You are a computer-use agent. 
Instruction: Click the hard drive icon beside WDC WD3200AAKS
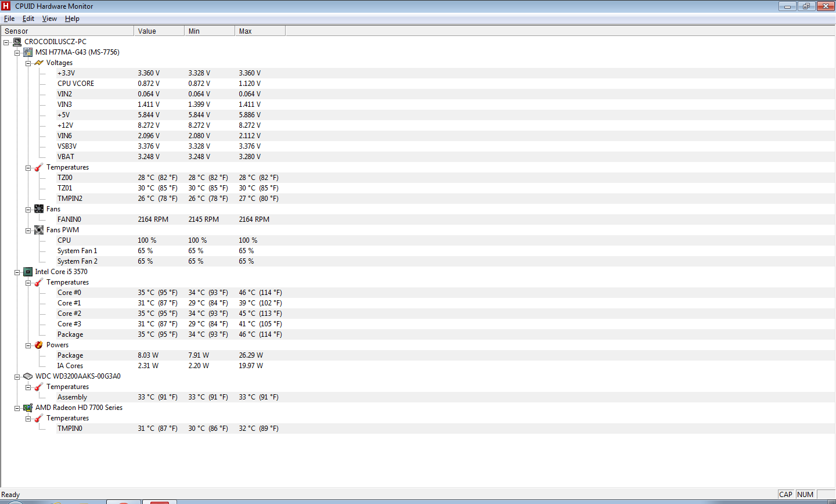28,376
